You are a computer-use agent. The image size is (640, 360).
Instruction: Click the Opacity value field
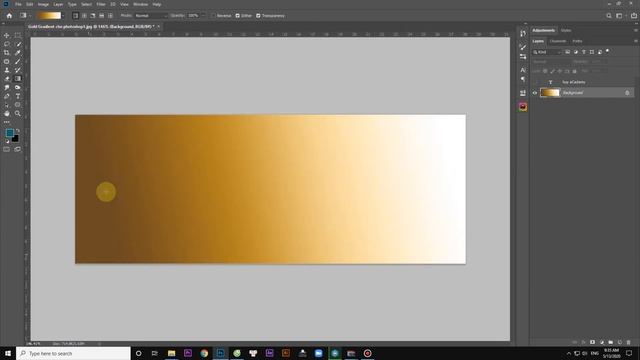(x=193, y=16)
